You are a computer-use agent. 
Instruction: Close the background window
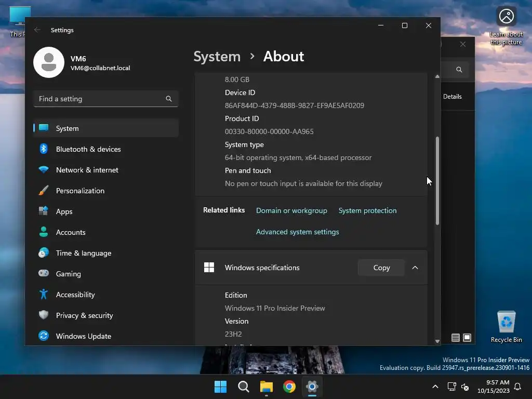(463, 44)
